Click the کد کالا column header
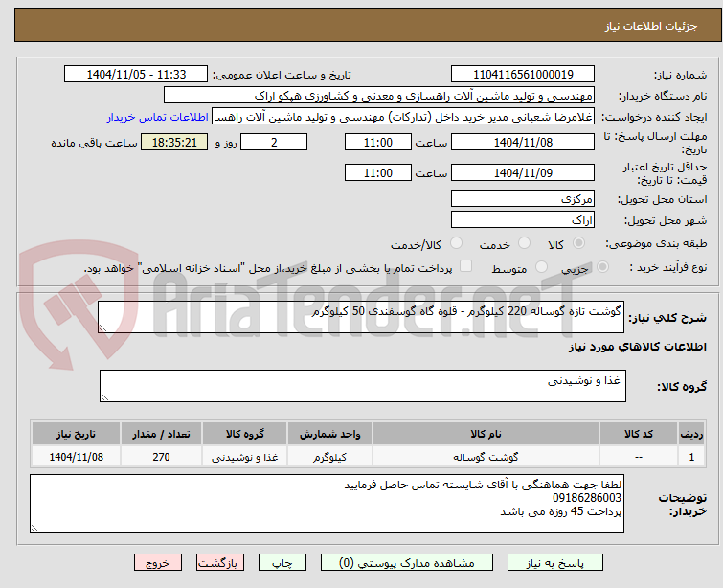The width and height of the screenshot is (723, 588). tap(639, 434)
